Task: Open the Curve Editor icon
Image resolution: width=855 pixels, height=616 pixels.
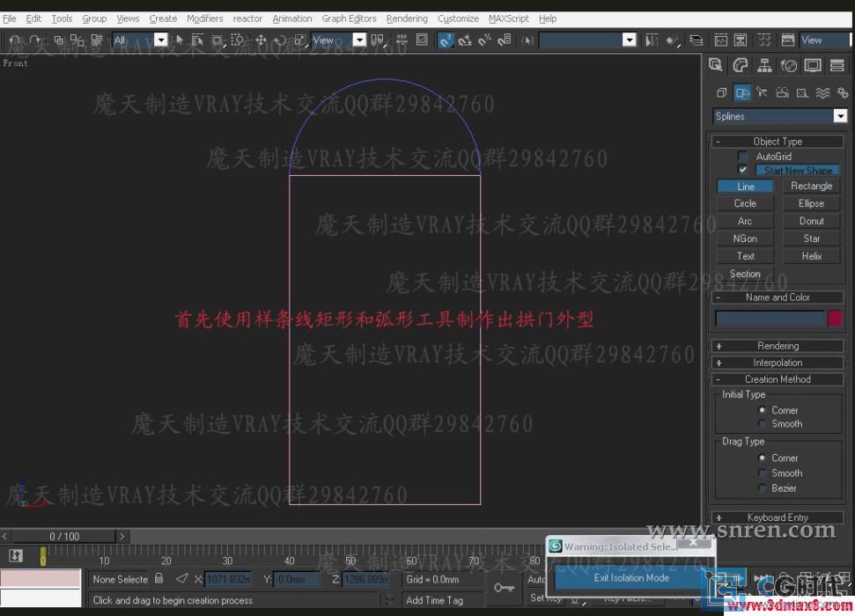Action: pyautogui.click(x=721, y=40)
